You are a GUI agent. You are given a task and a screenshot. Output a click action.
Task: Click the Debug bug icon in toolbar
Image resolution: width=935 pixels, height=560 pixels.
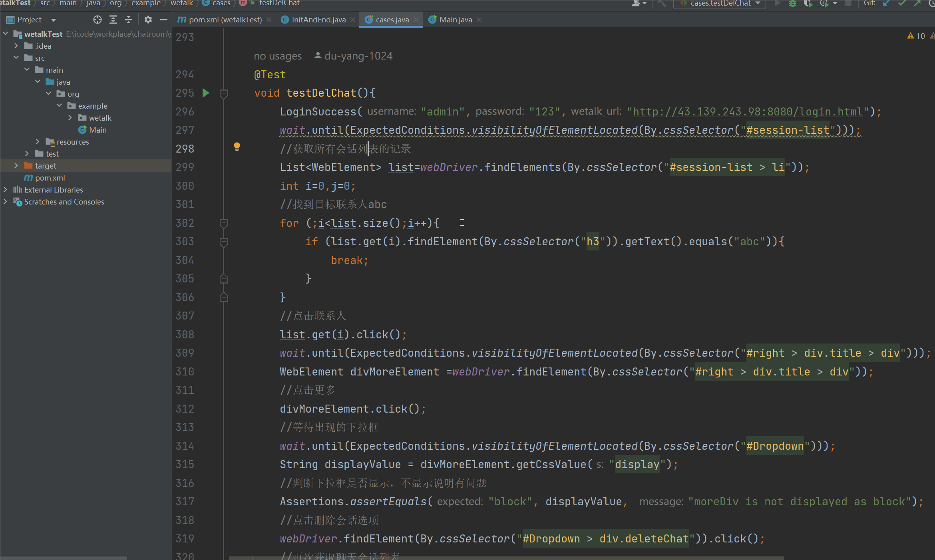pyautogui.click(x=793, y=4)
